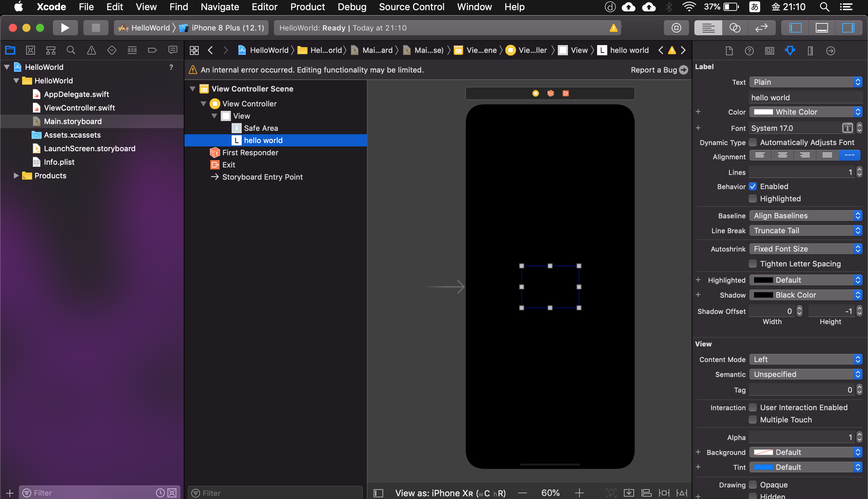
Task: Open the Issue navigator warning icon
Action: click(91, 50)
